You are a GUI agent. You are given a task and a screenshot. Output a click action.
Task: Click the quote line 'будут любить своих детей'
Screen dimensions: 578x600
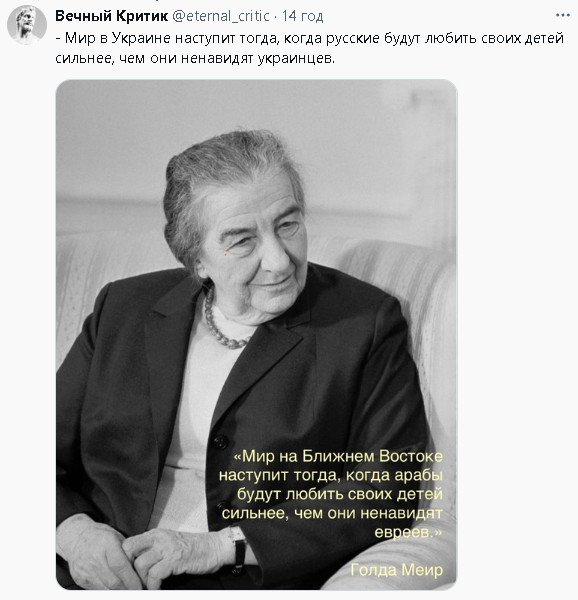pyautogui.click(x=340, y=494)
